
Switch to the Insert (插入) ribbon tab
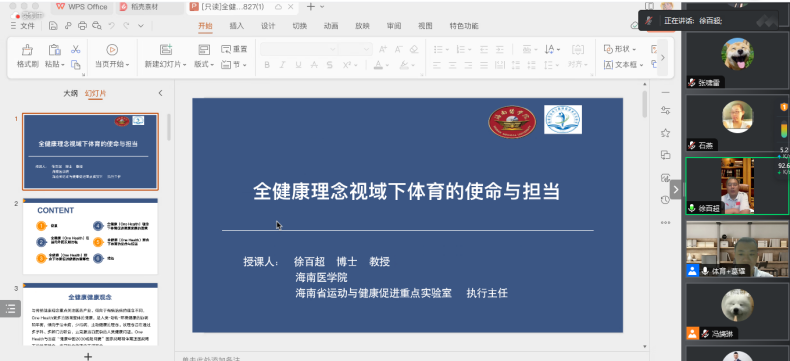point(236,26)
